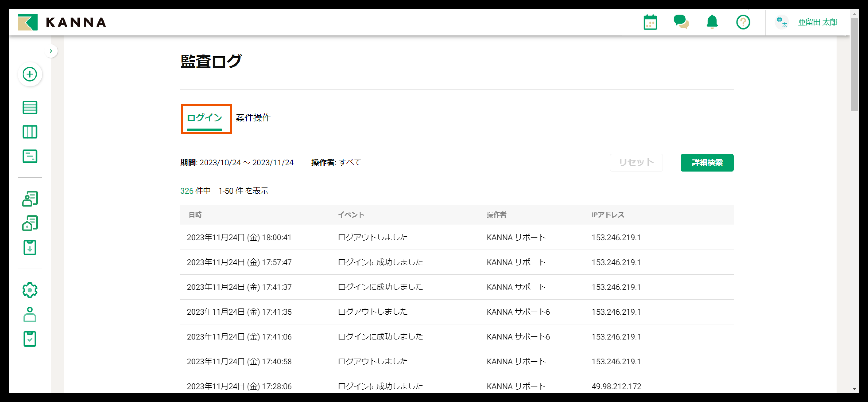This screenshot has width=868, height=402.
Task: Select the 17:41:35 log row timestamp
Action: point(239,312)
